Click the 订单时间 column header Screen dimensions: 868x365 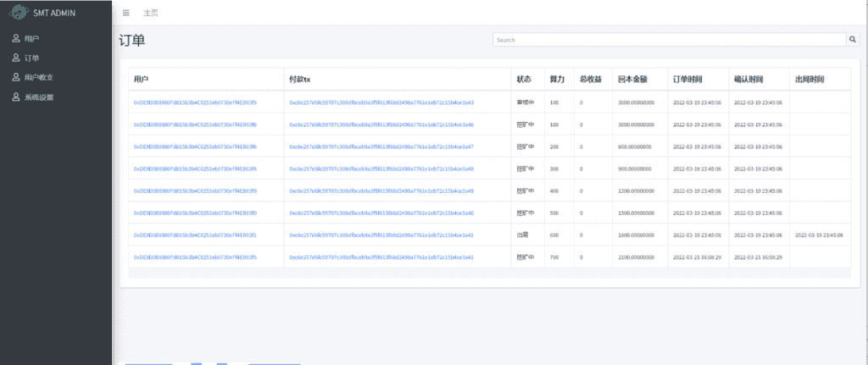688,79
